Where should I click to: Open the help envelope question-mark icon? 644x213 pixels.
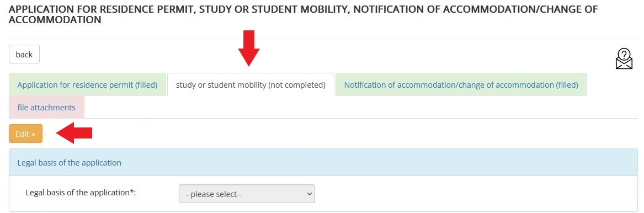pos(624,58)
